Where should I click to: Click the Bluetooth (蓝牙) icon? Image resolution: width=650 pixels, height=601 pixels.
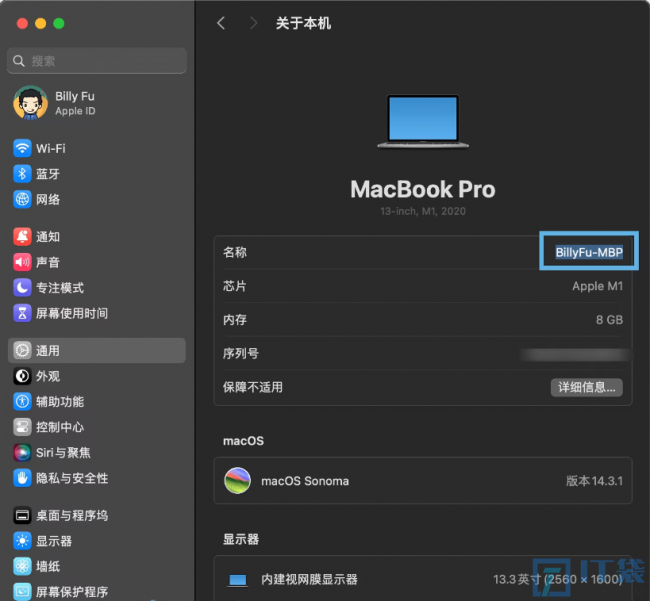coord(22,174)
